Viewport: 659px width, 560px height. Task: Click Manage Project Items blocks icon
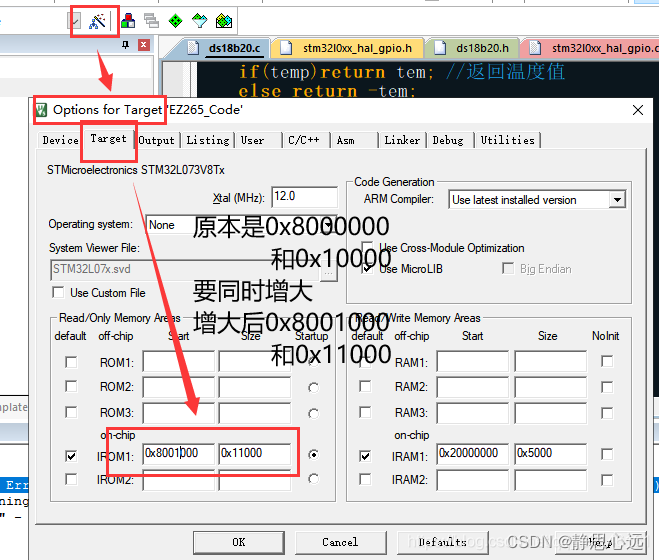pyautogui.click(x=128, y=21)
